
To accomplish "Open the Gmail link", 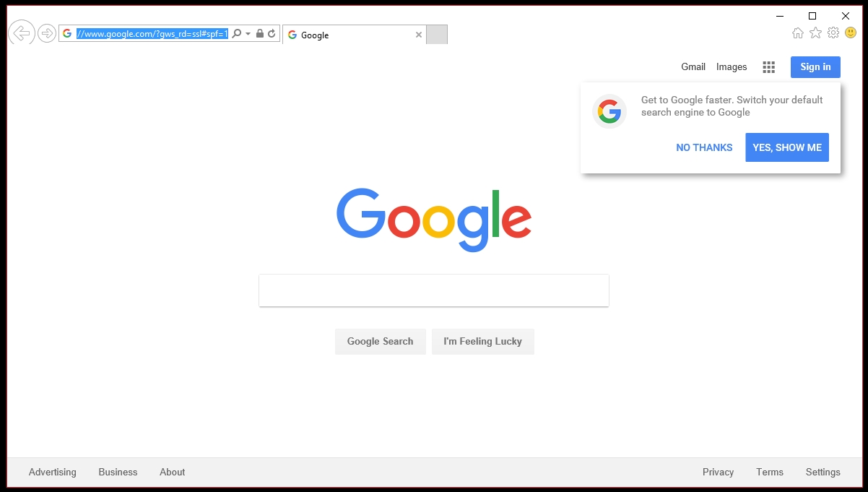I will click(x=693, y=67).
